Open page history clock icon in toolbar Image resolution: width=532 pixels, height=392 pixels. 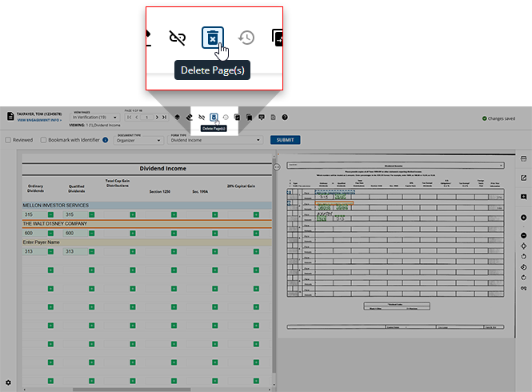(x=226, y=118)
